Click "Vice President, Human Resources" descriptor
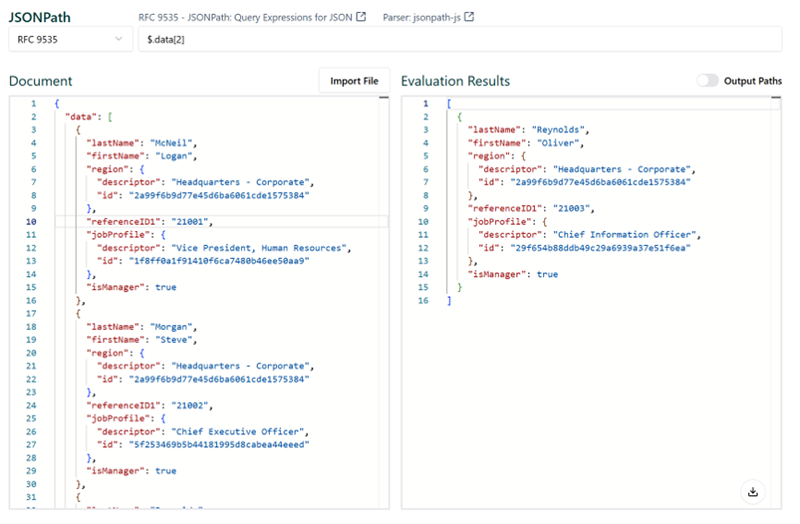Image resolution: width=800 pixels, height=524 pixels. 259,248
